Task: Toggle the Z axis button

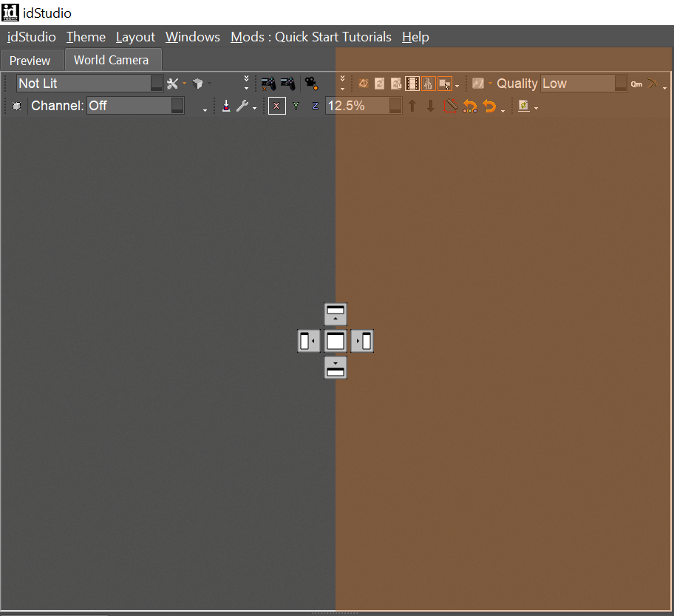Action: [315, 106]
